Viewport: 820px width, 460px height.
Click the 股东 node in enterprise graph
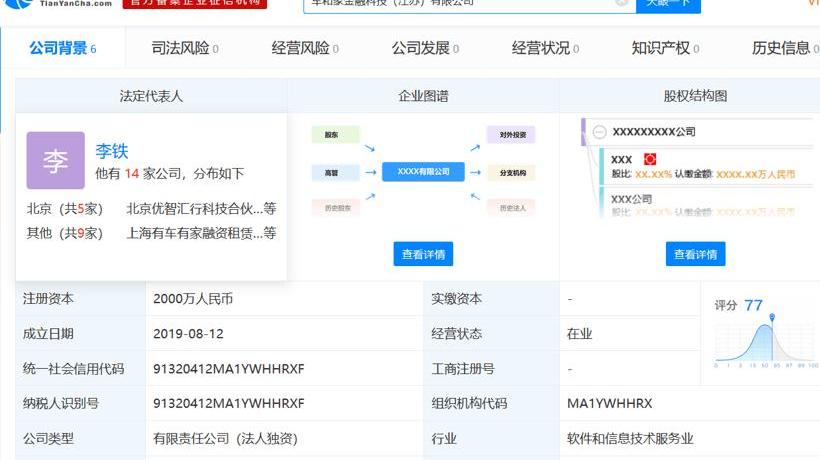point(331,134)
